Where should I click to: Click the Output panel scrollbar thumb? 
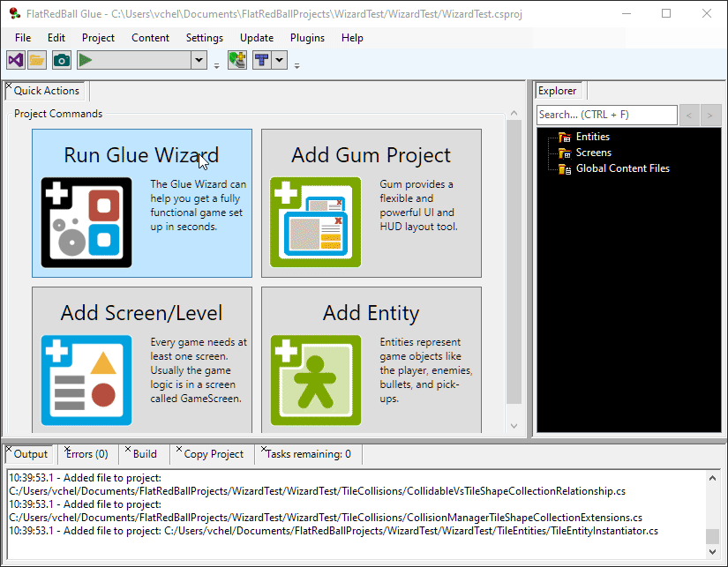click(713, 536)
